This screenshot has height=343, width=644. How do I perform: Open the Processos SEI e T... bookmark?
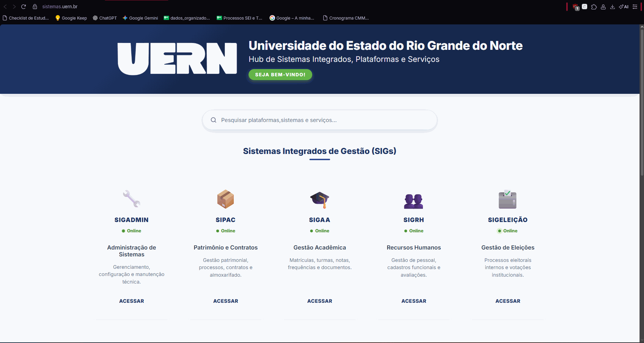click(x=239, y=18)
